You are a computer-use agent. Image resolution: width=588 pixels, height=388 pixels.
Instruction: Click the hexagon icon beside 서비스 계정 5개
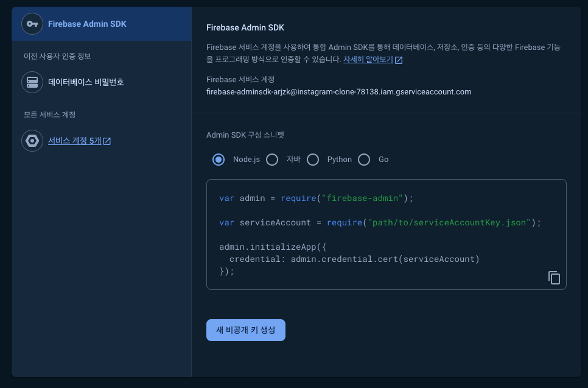(32, 141)
